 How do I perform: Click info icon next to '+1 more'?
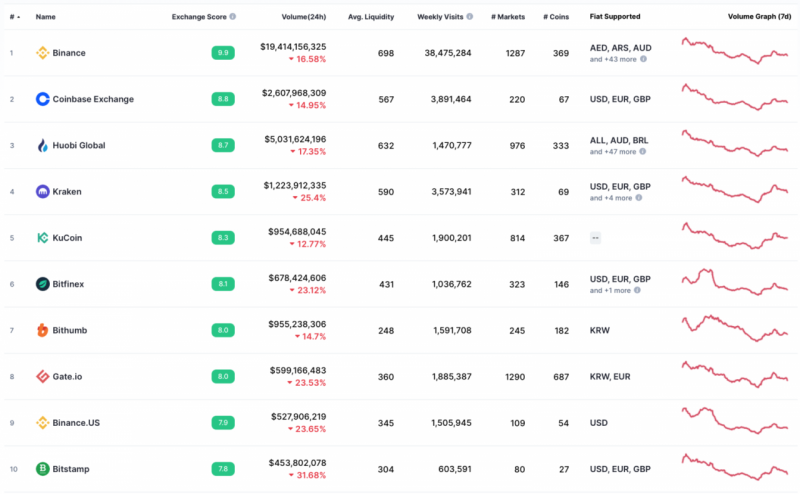pyautogui.click(x=637, y=290)
